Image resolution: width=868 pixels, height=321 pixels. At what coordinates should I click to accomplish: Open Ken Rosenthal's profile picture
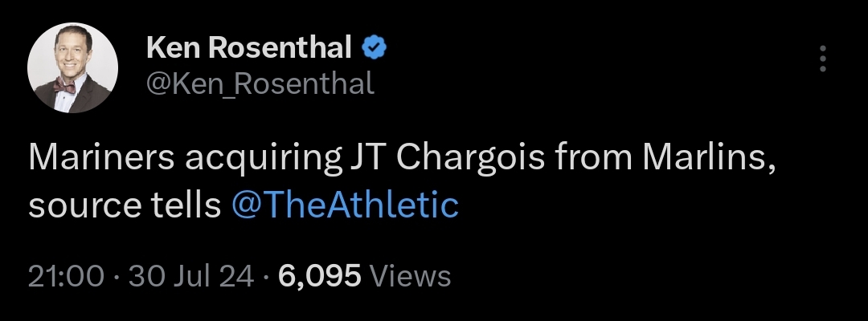coord(73,68)
